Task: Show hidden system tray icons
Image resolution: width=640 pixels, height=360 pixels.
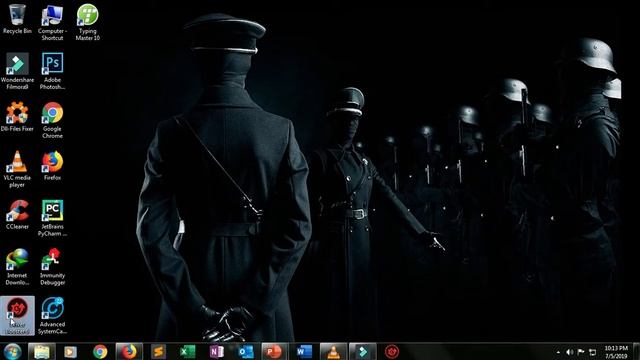Action: coord(558,352)
